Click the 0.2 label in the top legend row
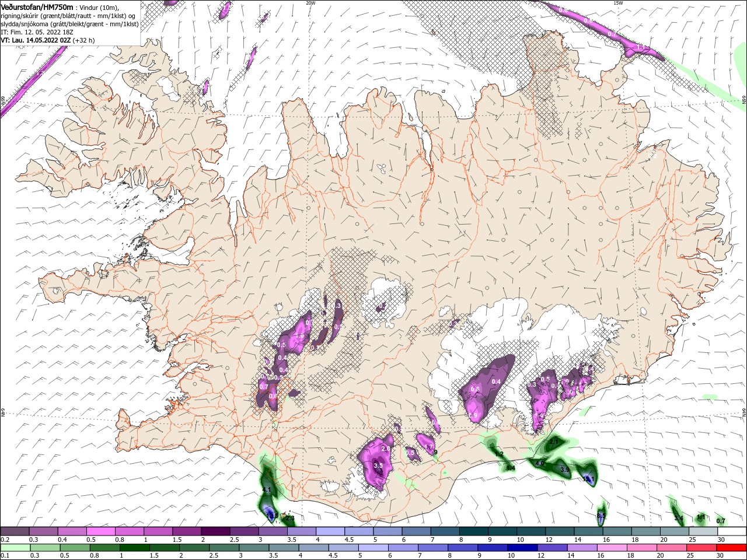 click(5, 540)
